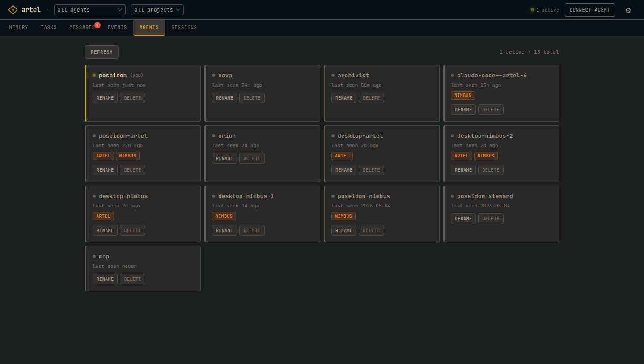
Task: Click the poseidon agent name
Action: pyautogui.click(x=113, y=76)
